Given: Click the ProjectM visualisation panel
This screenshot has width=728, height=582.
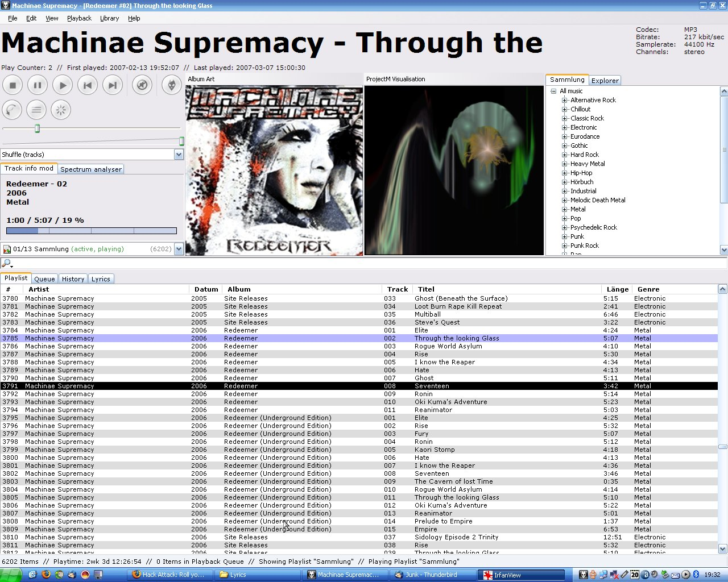Looking at the screenshot, I should (454, 170).
